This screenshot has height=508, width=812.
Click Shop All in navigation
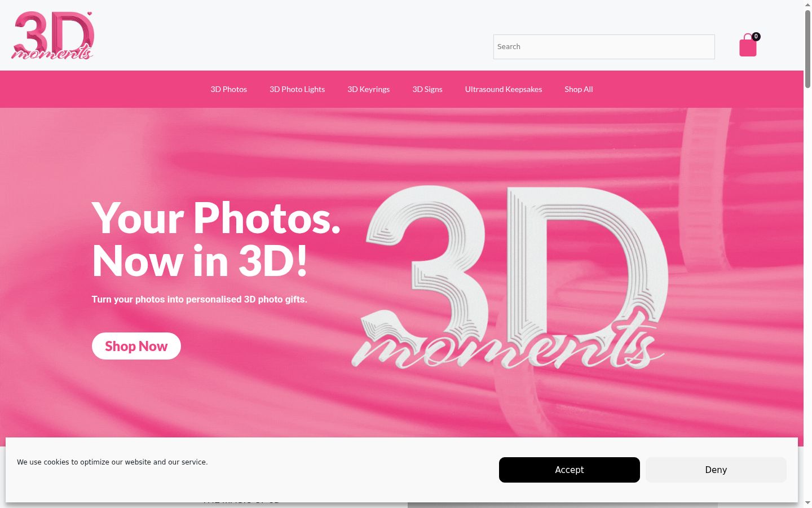pos(579,89)
